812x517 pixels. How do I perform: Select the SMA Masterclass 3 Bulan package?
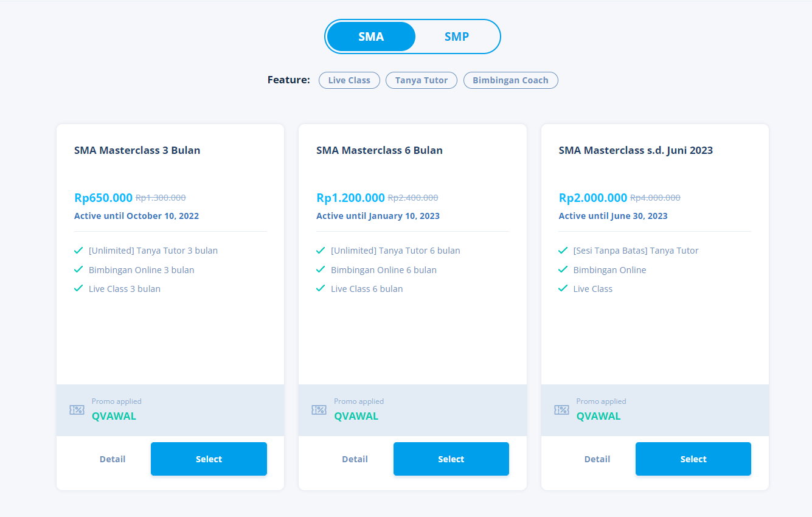pyautogui.click(x=209, y=459)
